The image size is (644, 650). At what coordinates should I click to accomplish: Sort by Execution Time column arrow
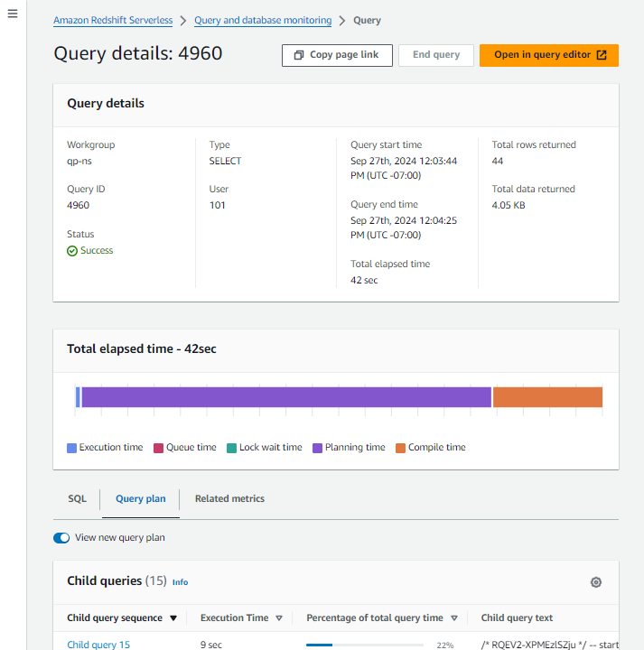tap(279, 618)
